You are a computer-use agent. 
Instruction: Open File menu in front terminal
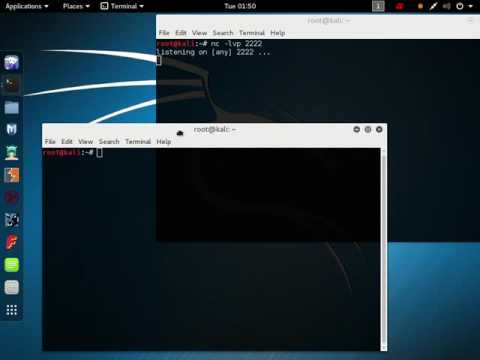50,142
